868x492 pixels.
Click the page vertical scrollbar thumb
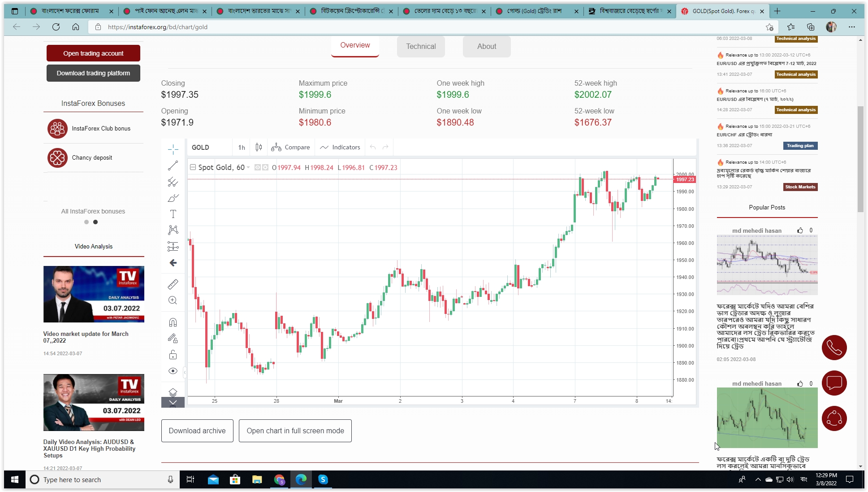point(860,159)
